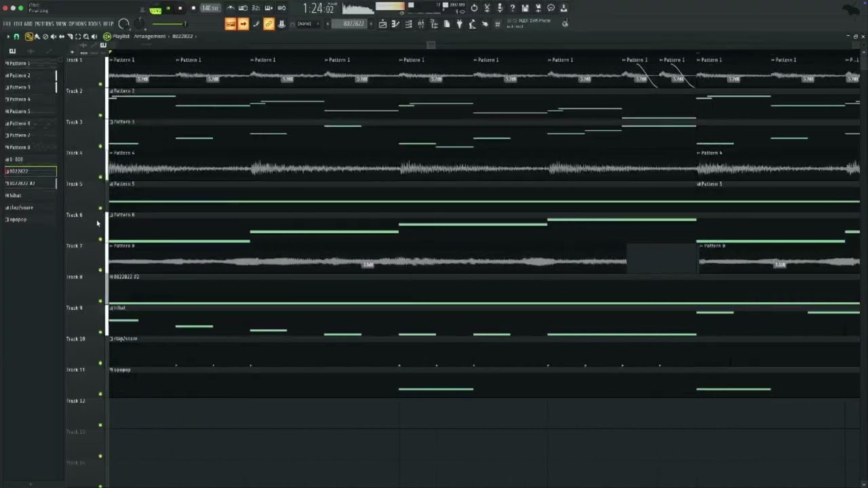Toggle the recording countdown icon

256,7
